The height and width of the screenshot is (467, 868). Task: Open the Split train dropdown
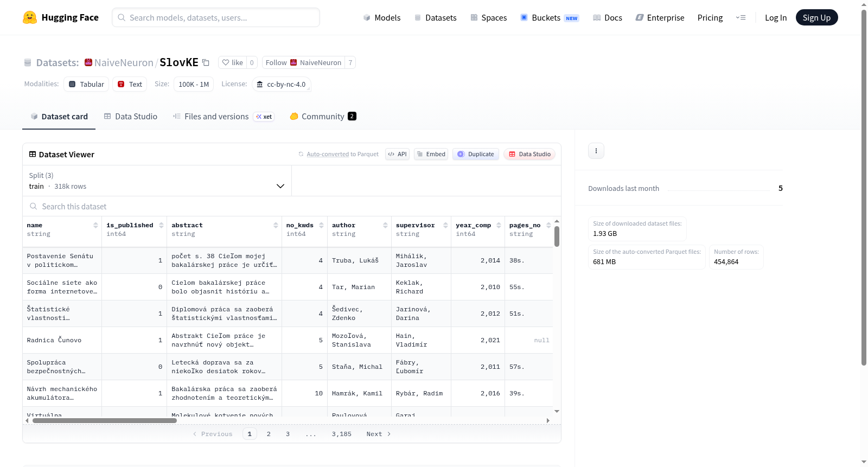[x=157, y=181]
